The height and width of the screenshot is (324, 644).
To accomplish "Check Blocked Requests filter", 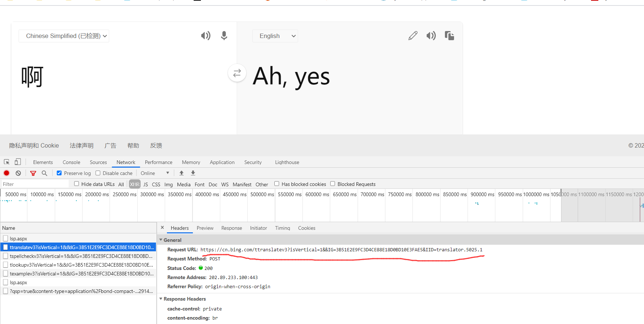I will 332,184.
